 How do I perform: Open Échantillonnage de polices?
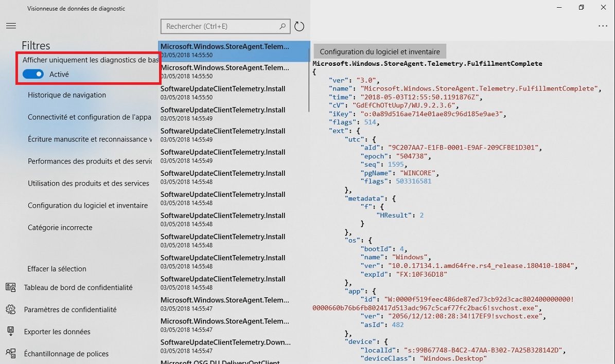66,353
